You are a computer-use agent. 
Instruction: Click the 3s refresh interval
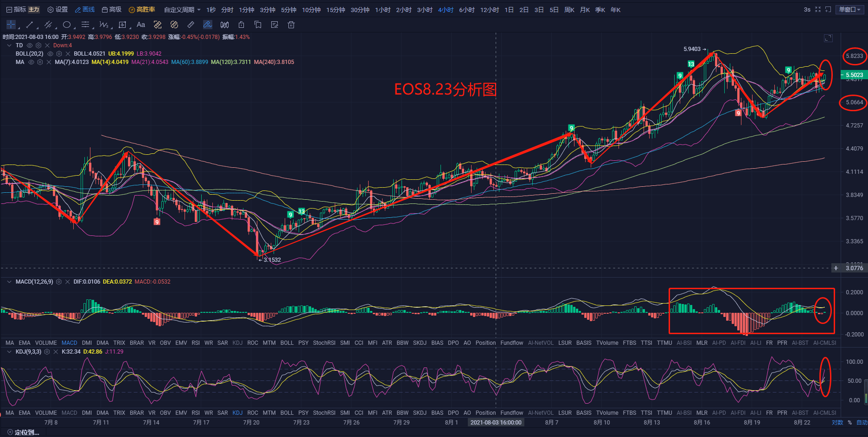807,10
